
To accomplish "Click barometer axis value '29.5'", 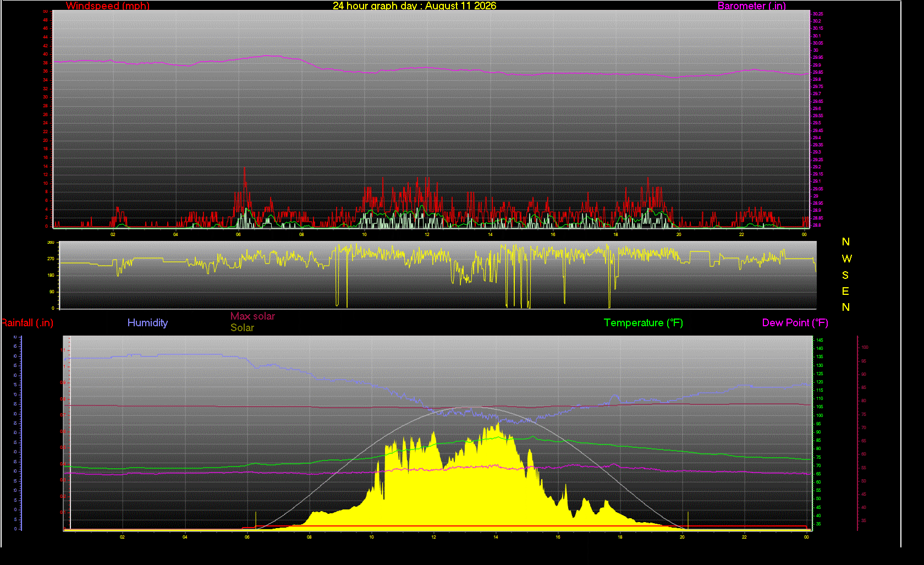I will (817, 123).
